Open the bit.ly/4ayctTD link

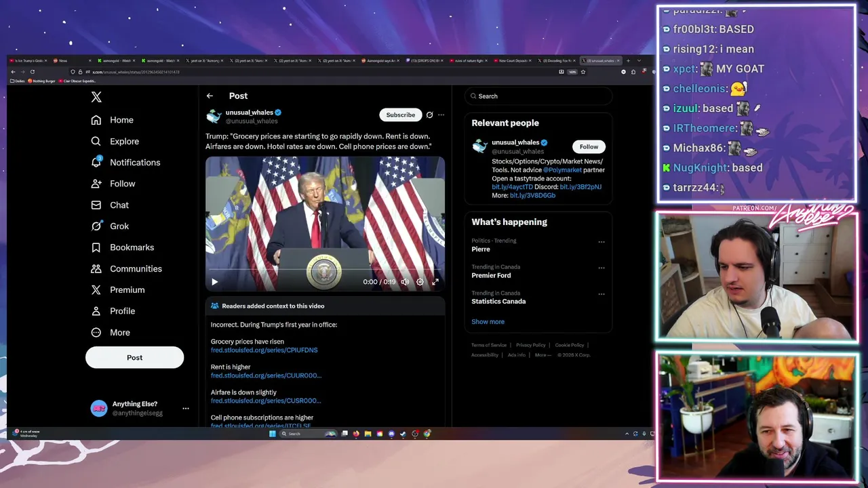(x=512, y=187)
